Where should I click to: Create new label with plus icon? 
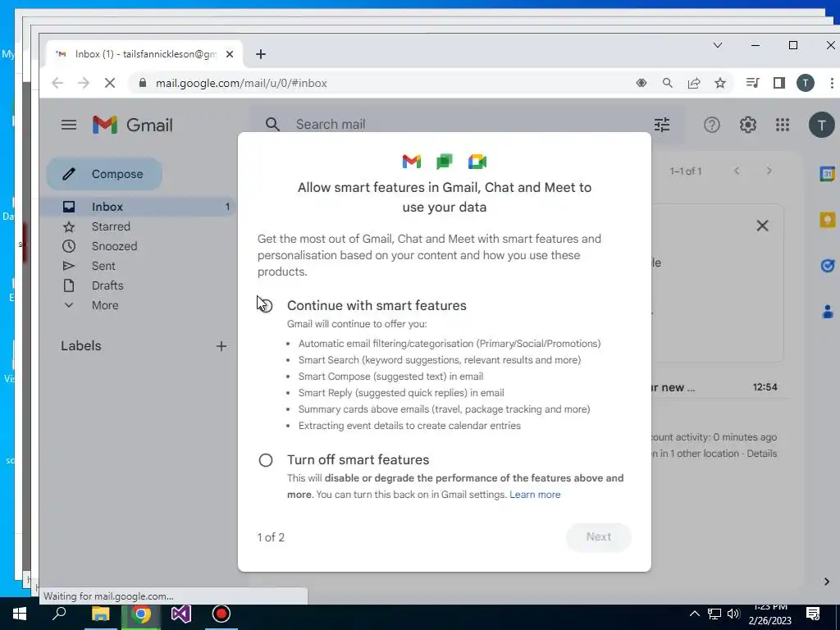[x=221, y=346]
